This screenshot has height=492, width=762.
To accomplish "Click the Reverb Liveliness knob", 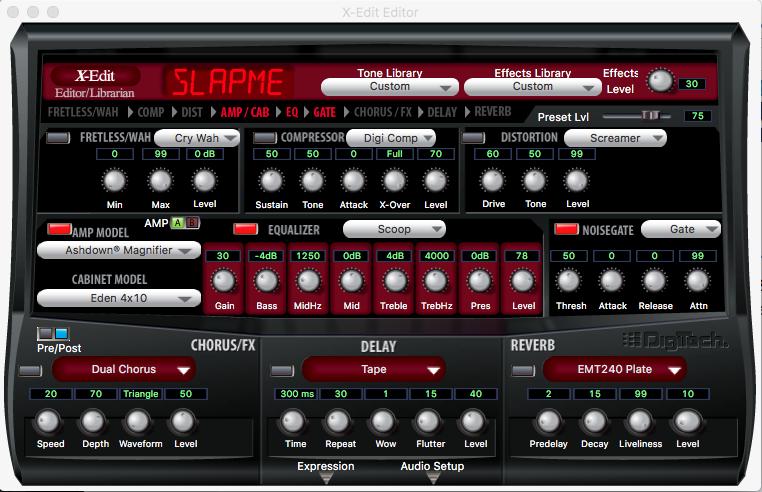I will click(640, 422).
